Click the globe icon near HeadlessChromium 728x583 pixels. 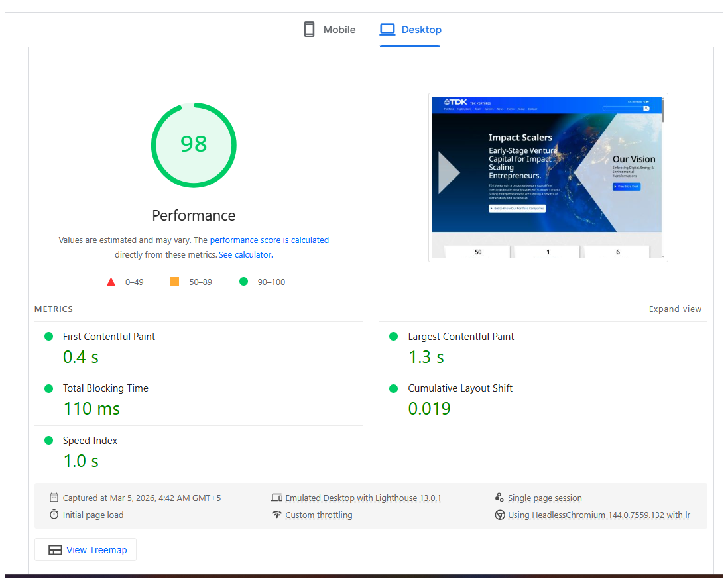click(500, 515)
